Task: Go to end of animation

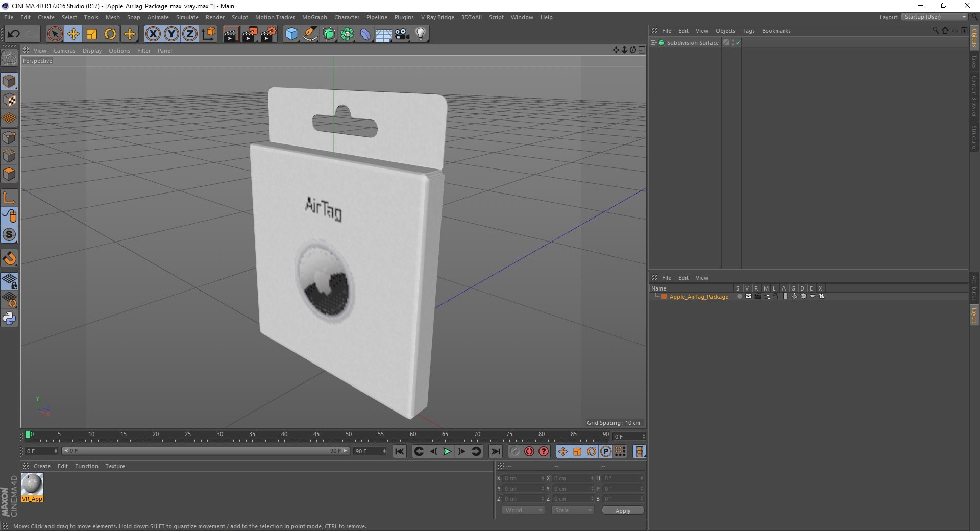Action: 495,451
